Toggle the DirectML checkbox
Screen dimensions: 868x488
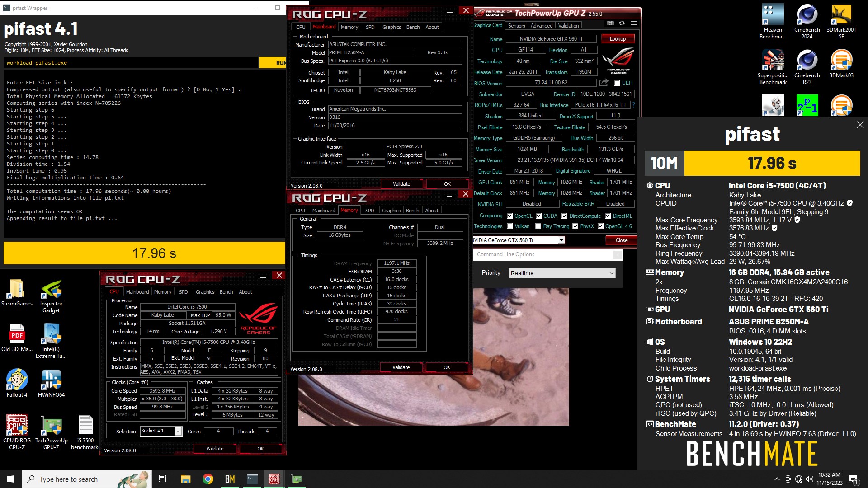pos(608,216)
